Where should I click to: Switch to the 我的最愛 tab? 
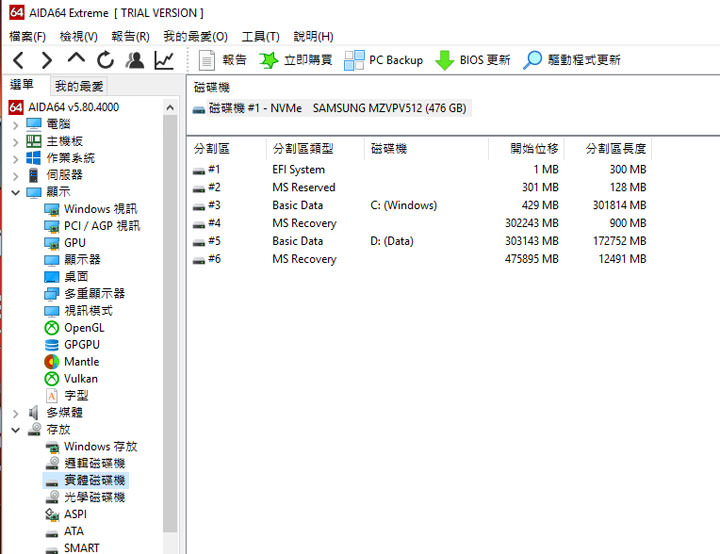[x=79, y=87]
